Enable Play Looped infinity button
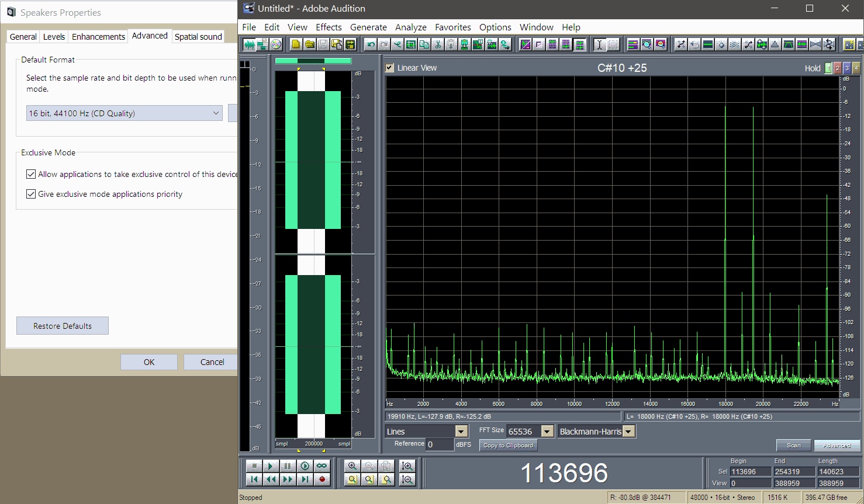Image resolution: width=864 pixels, height=504 pixels. 322,466
